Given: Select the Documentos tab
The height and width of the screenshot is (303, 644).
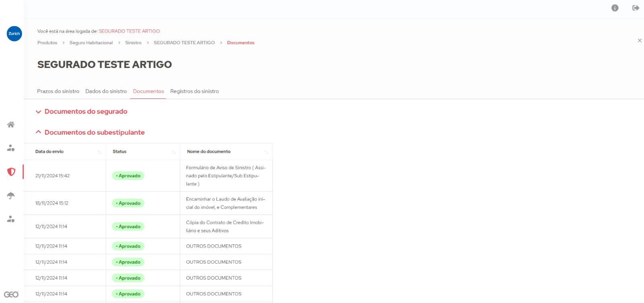Looking at the screenshot, I should (149, 91).
